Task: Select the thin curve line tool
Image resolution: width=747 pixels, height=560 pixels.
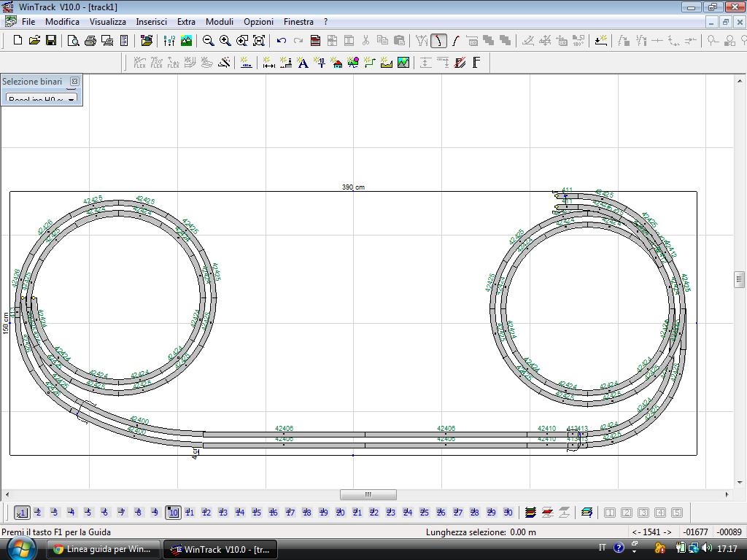Action: tap(455, 41)
